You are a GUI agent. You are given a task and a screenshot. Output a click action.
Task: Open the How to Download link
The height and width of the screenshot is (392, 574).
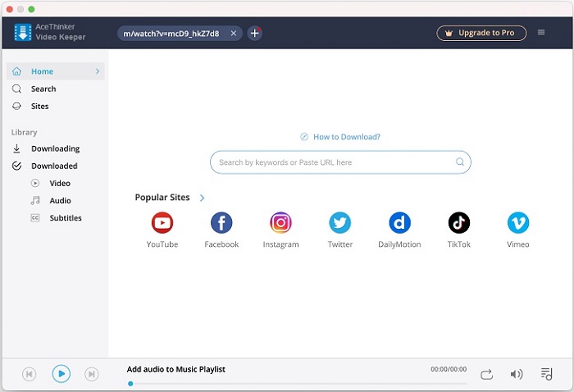pos(346,137)
